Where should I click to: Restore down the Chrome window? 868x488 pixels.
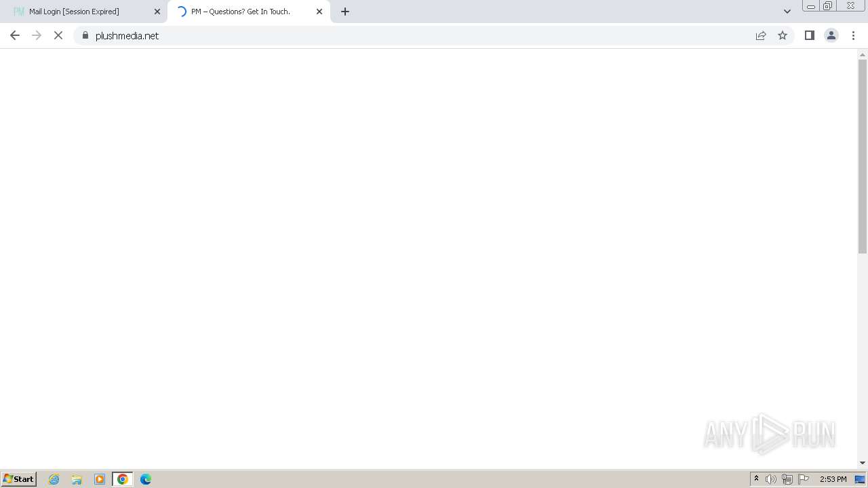point(828,6)
